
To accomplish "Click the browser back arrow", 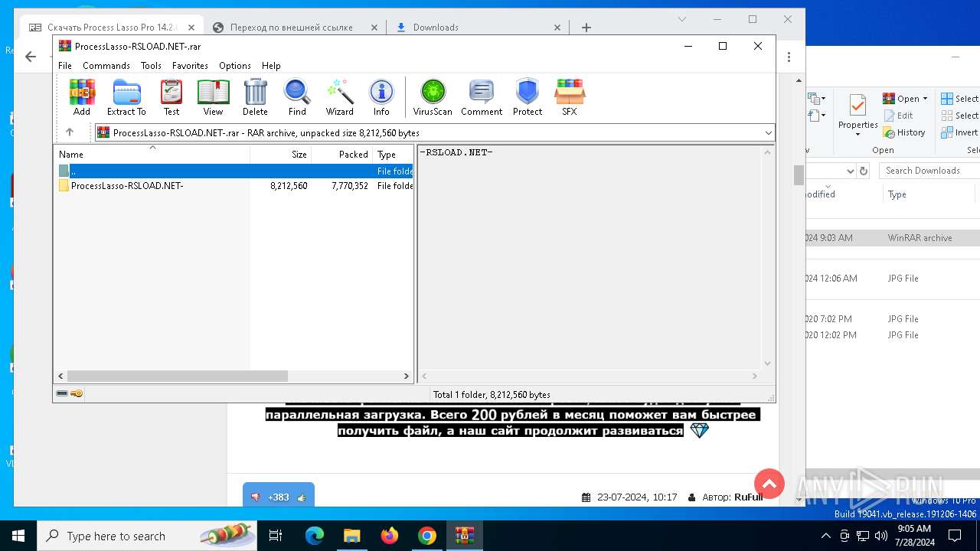I will point(31,57).
